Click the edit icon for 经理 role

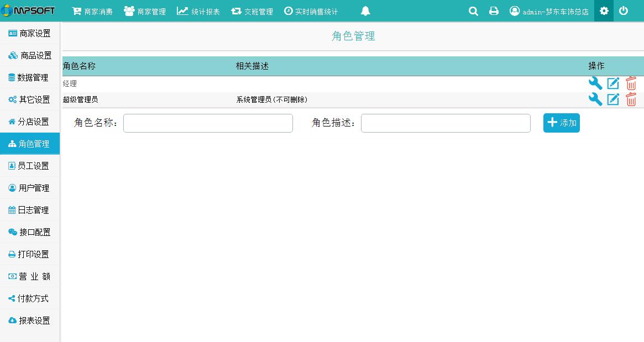pos(613,83)
